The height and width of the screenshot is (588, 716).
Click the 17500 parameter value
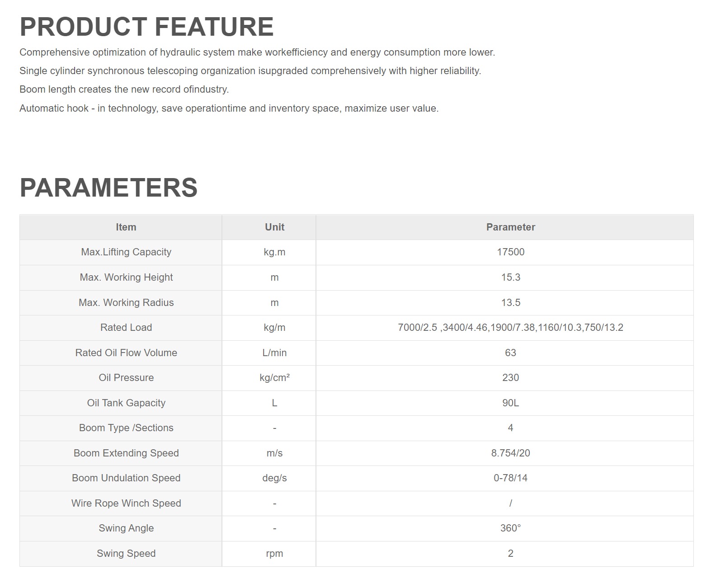(511, 252)
